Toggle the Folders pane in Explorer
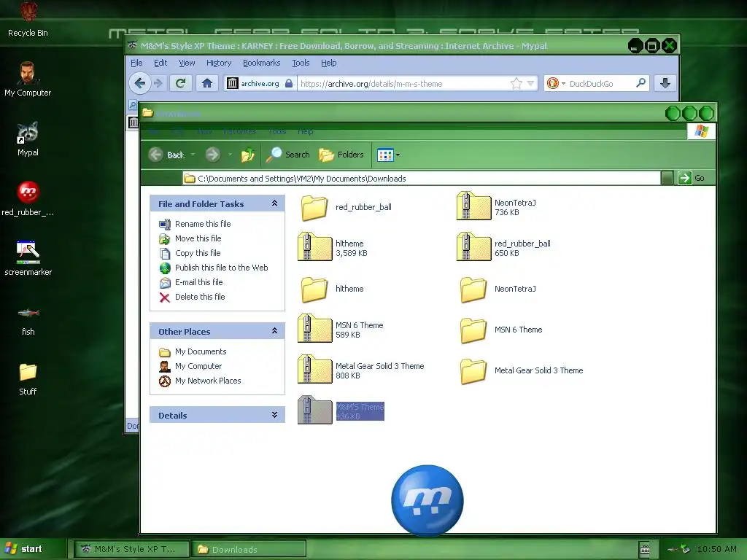Image resolution: width=747 pixels, height=560 pixels. click(341, 155)
